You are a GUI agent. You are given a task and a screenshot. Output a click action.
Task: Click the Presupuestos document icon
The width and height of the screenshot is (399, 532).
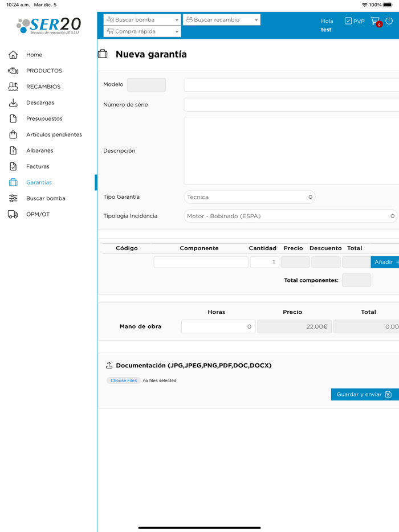(13, 118)
